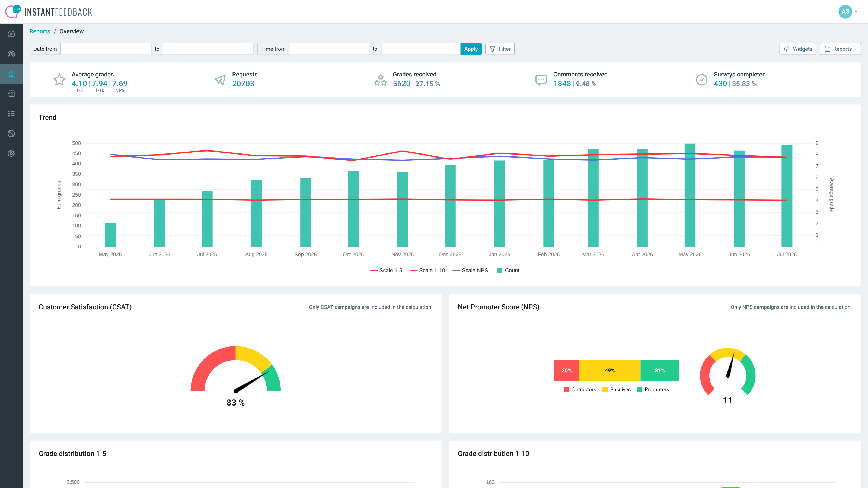
Task: Click the May 2025 count bar
Action: [110, 235]
